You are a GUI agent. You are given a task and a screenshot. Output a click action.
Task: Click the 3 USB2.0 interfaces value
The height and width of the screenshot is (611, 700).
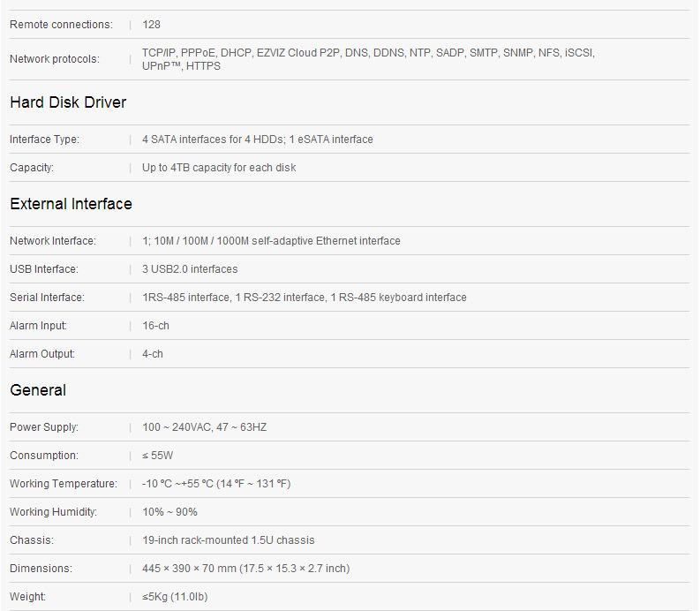tap(190, 269)
